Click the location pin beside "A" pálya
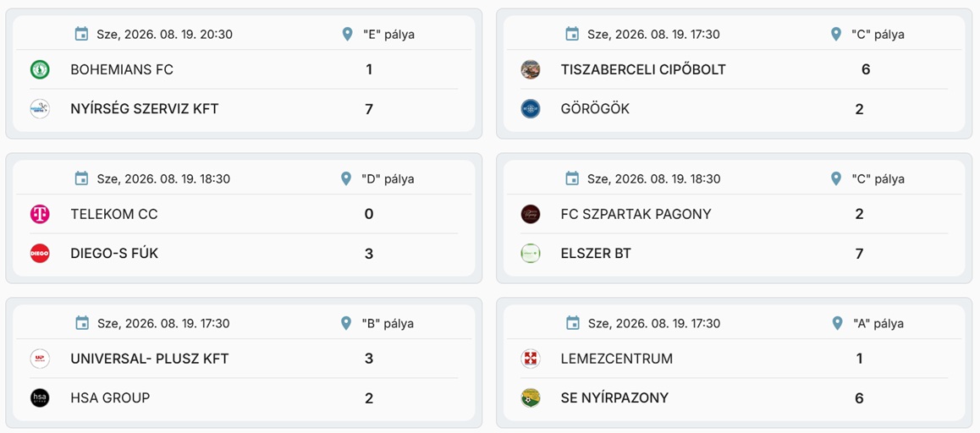 click(838, 323)
